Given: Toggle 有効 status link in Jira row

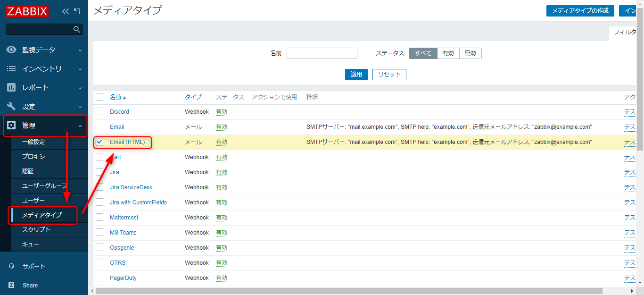Looking at the screenshot, I should [222, 172].
